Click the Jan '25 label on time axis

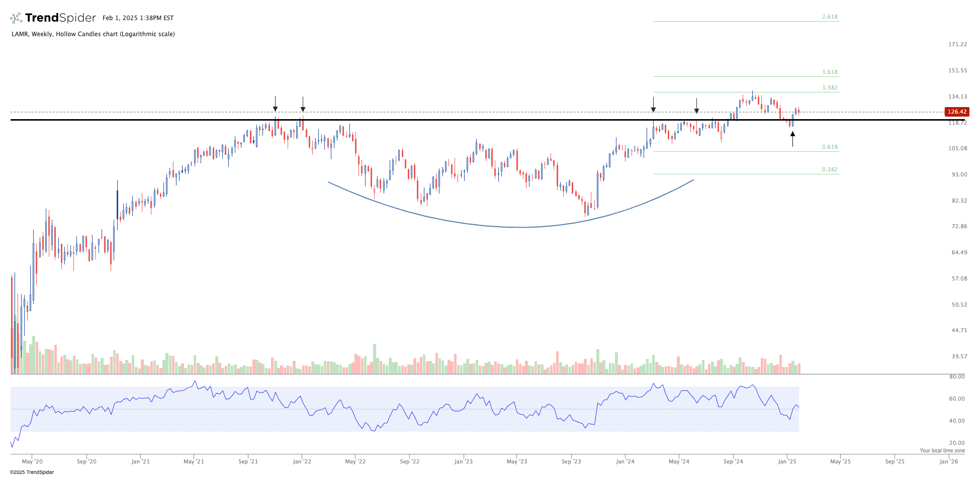tap(787, 461)
